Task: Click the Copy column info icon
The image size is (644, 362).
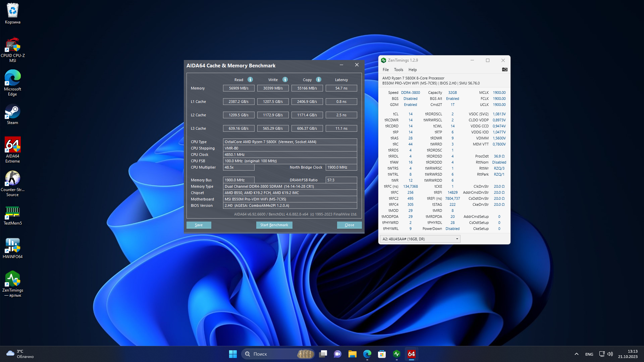Action: [x=319, y=79]
